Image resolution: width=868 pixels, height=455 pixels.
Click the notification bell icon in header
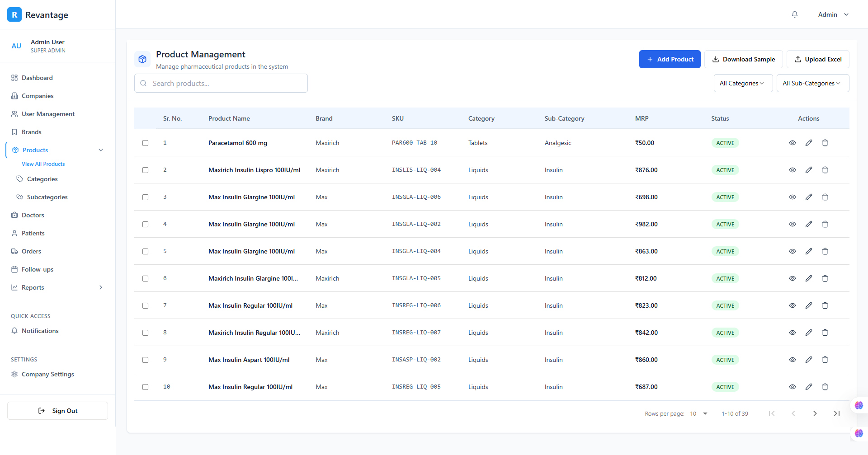795,14
